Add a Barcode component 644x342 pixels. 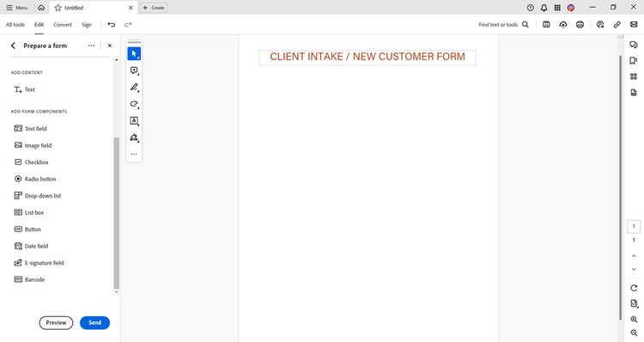pos(29,279)
